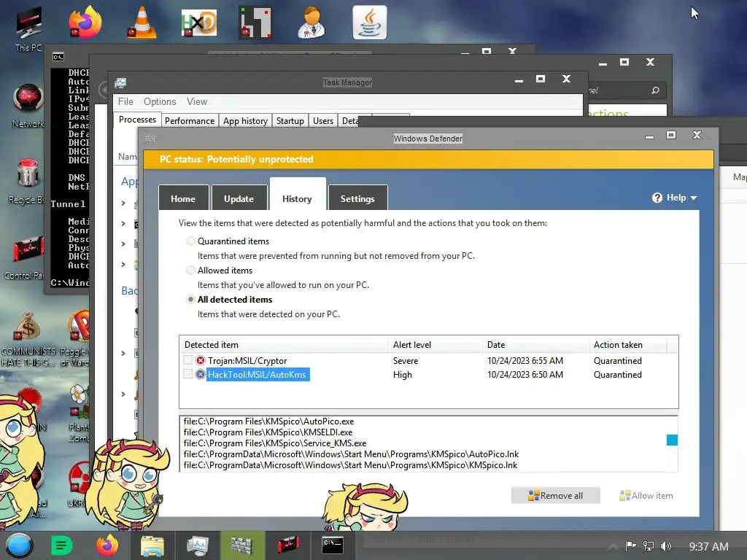This screenshot has width=747, height=560.
Task: Expand fourth process row in Task Manager
Action: click(x=123, y=264)
